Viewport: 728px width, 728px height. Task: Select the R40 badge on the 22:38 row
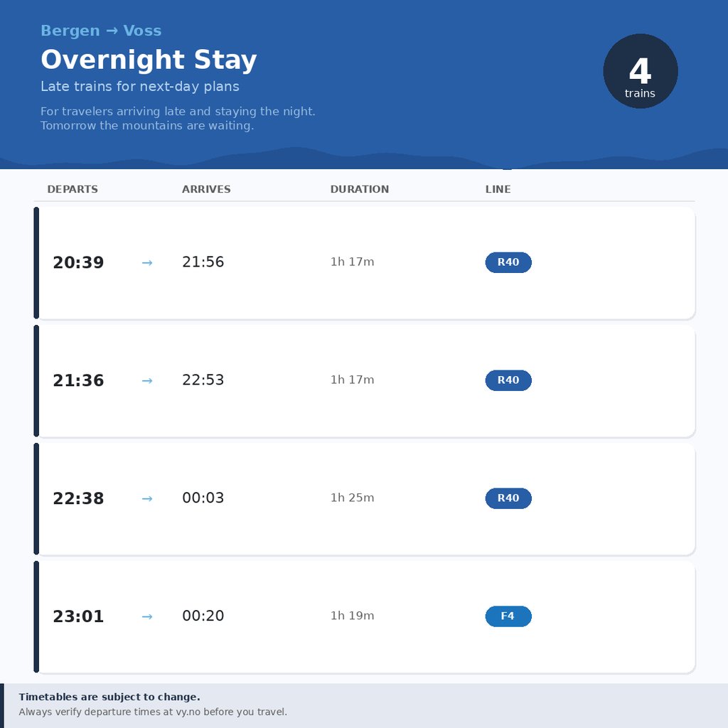[x=508, y=498]
